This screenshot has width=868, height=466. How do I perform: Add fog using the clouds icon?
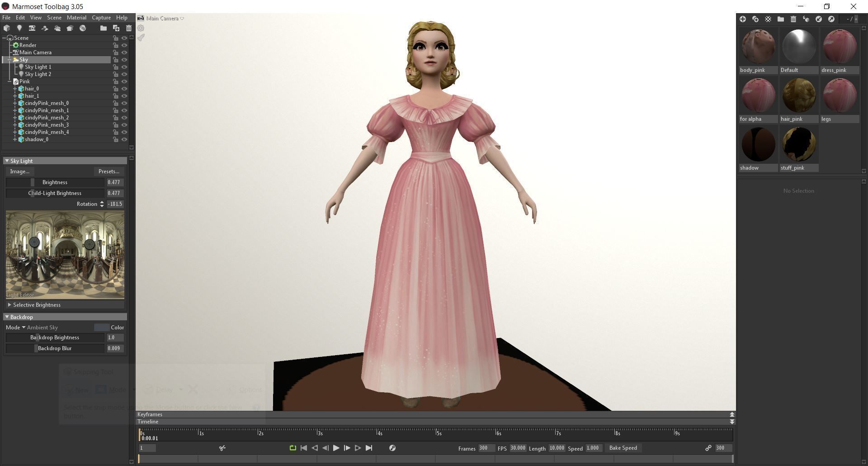click(x=57, y=28)
